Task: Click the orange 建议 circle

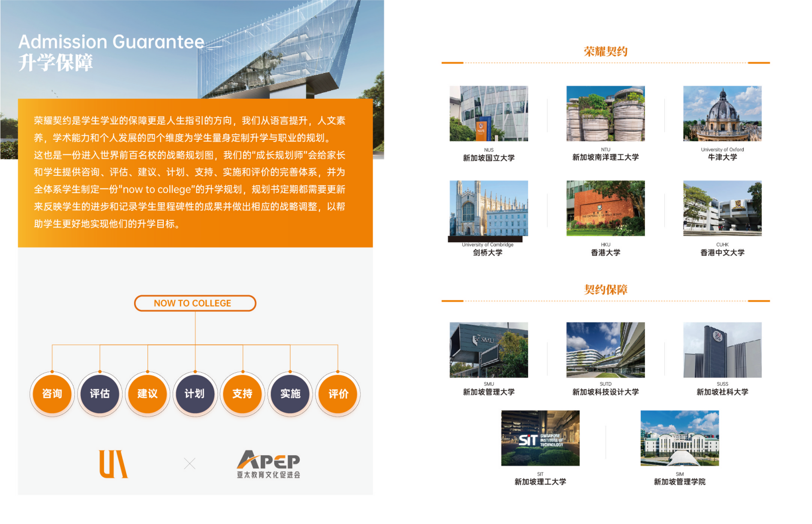Action: point(148,394)
